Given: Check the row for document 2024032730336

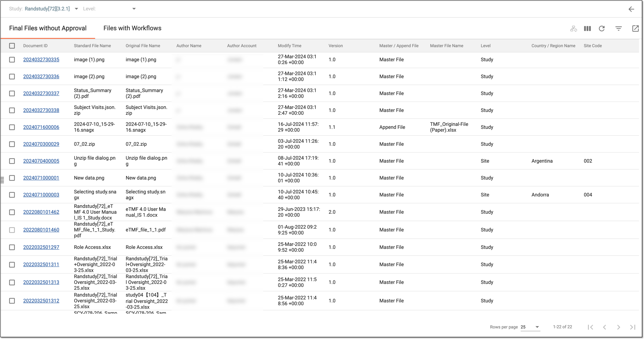Looking at the screenshot, I should [x=12, y=77].
